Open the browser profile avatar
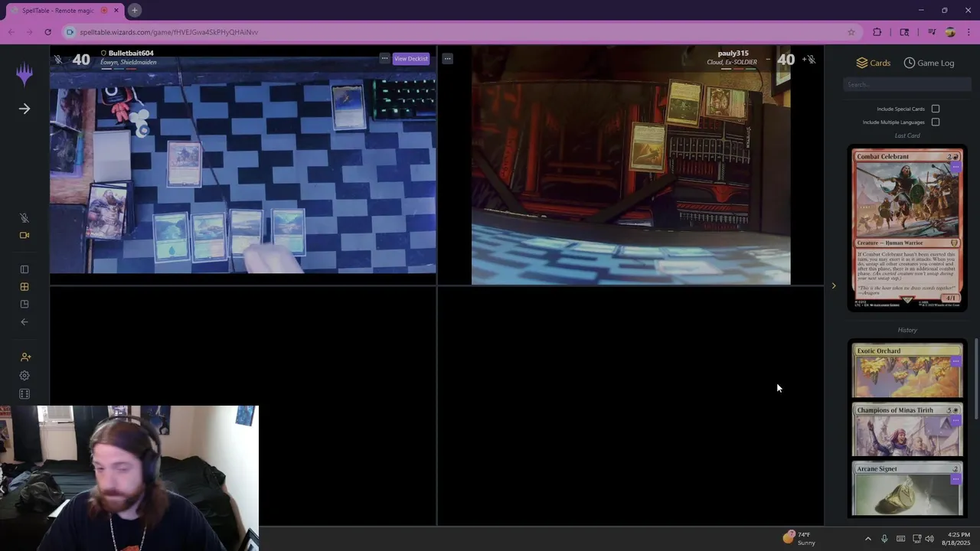980x551 pixels. [x=950, y=32]
